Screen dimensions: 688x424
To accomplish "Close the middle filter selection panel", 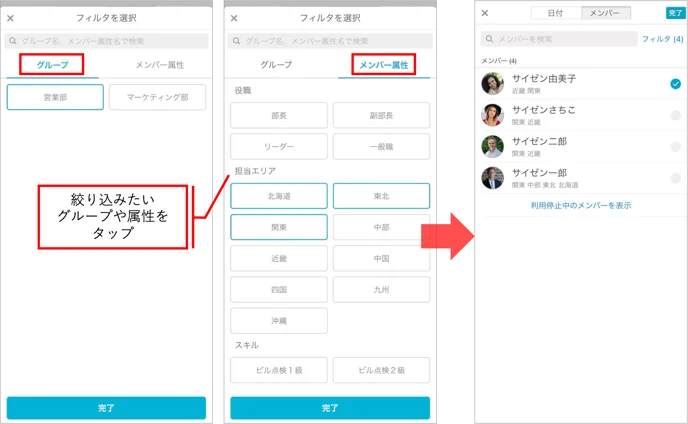I will 234,18.
